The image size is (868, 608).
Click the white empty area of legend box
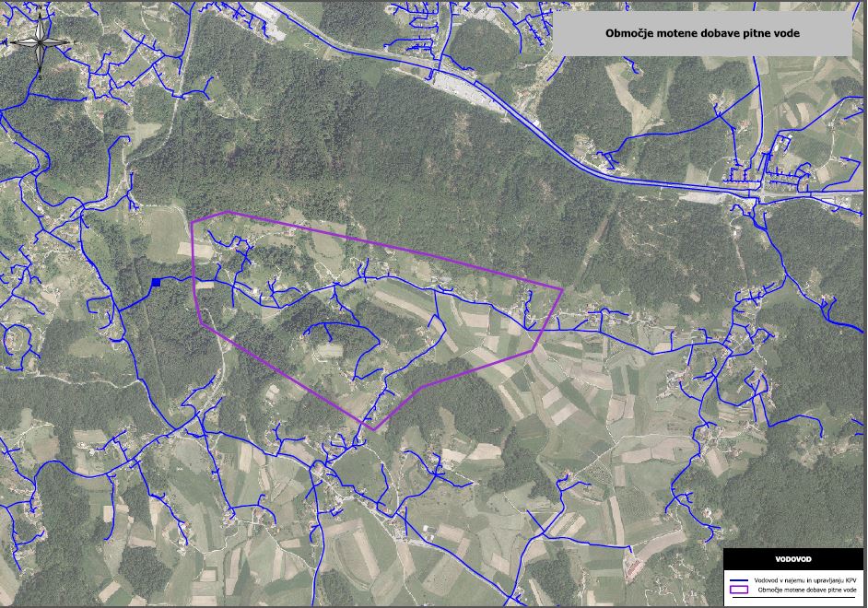[793, 601]
